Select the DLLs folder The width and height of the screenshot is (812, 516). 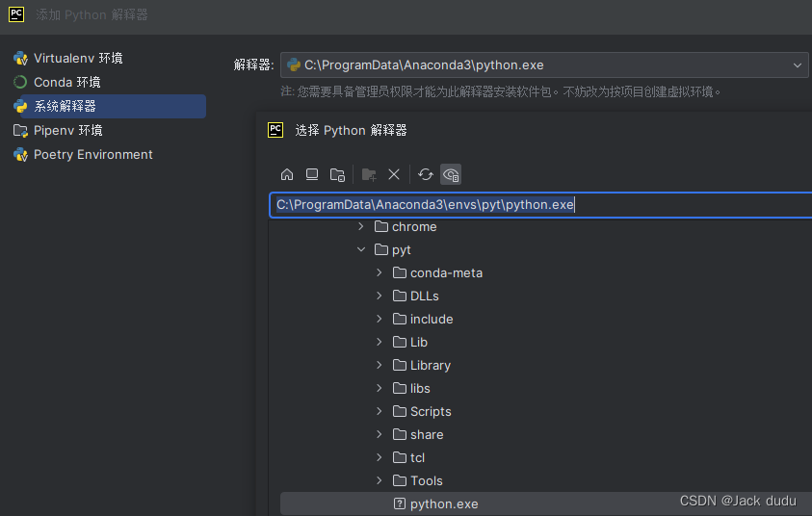pyautogui.click(x=416, y=296)
